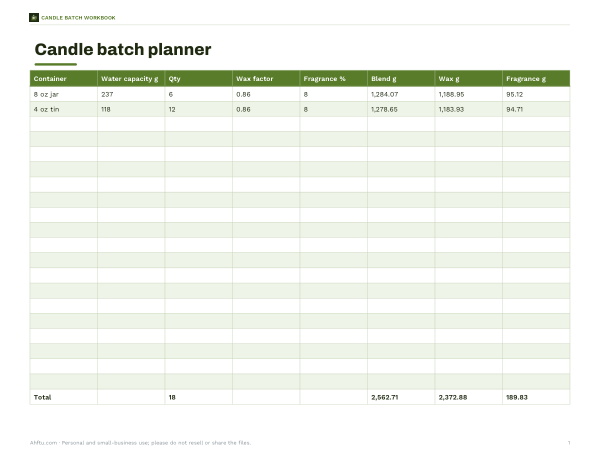Click the wax factor cell in 4 oz tin row

(266, 109)
